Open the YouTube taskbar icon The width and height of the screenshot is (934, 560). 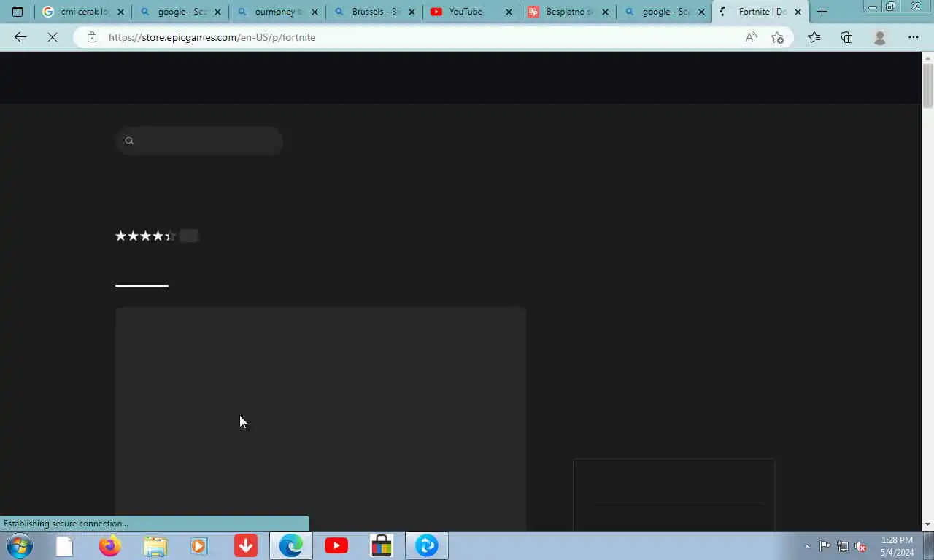336,545
